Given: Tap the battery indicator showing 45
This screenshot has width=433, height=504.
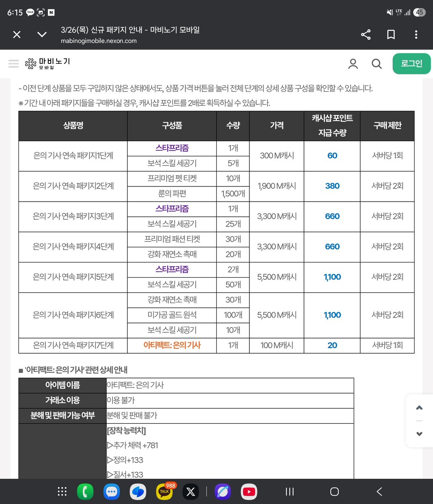Looking at the screenshot, I should 419,12.
